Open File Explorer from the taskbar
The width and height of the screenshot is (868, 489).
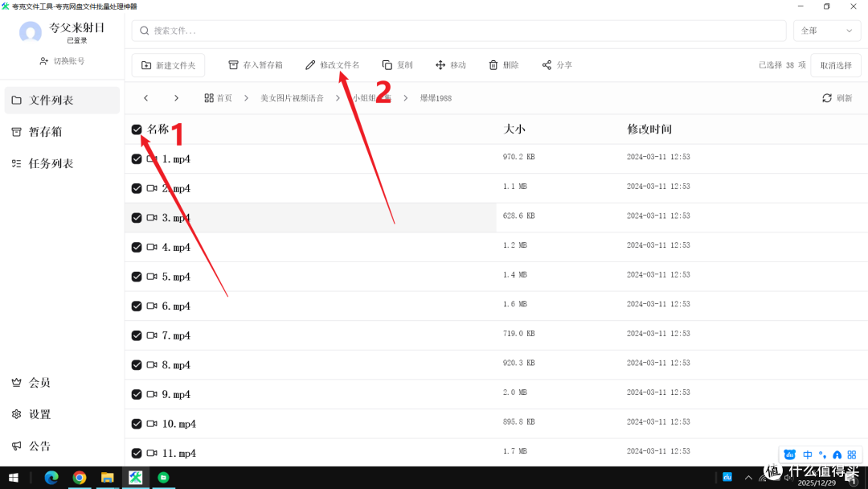[108, 478]
